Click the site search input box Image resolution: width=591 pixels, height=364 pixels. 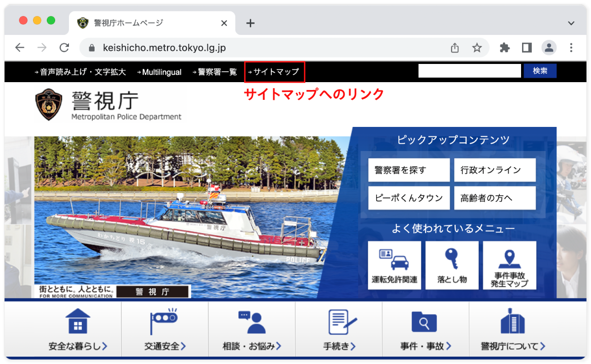tap(469, 71)
